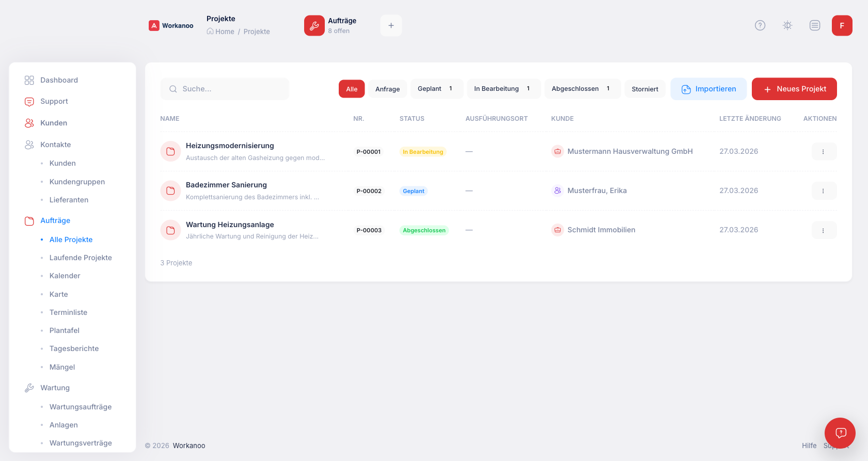Select the In Bearbeitung filter tab
Viewport: 868px width, 461px height.
tap(503, 89)
